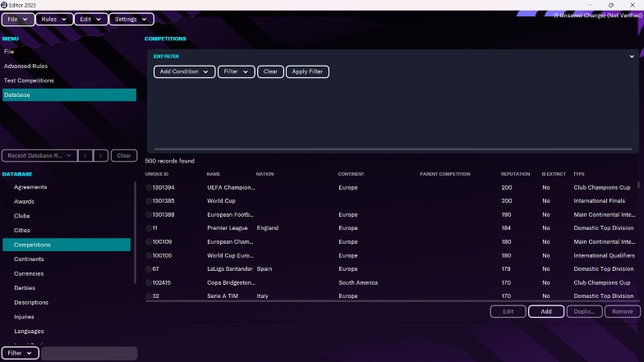Go back with the previous record arrow

click(85, 156)
